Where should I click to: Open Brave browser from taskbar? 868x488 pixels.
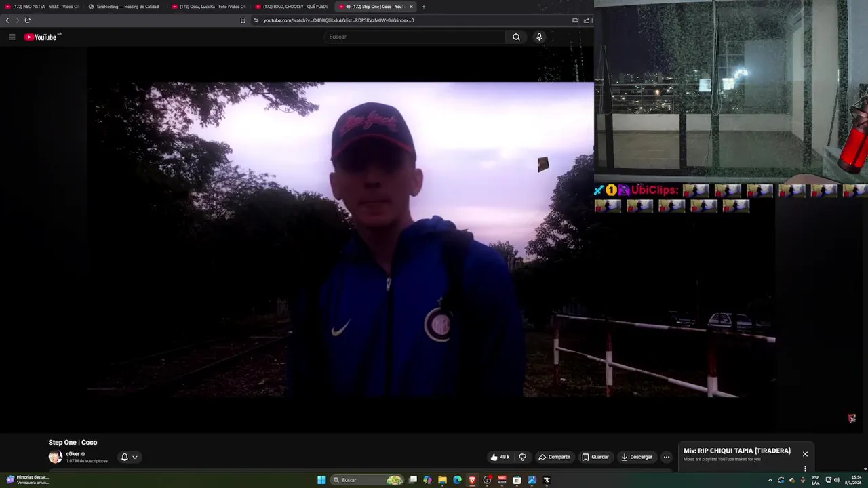pos(472,480)
